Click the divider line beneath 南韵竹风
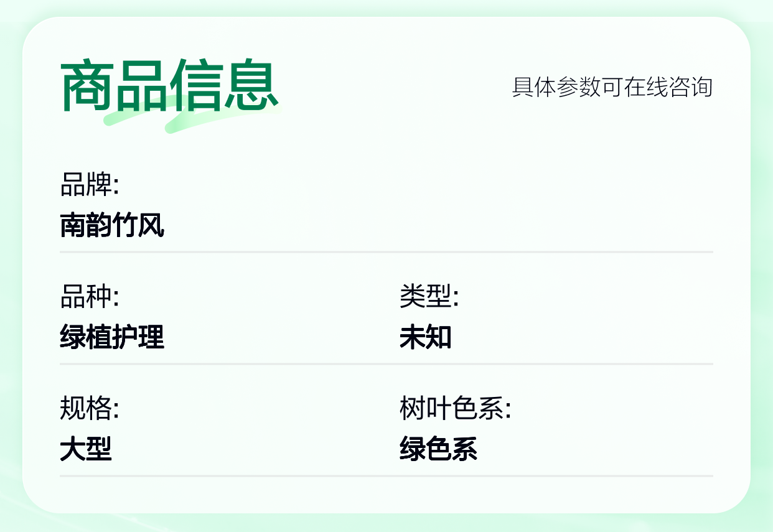 [386, 252]
